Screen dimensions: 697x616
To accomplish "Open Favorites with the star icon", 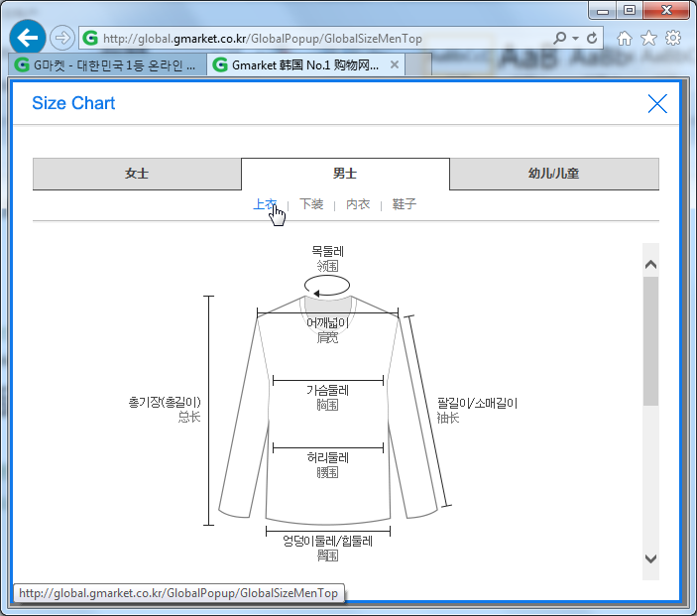I will click(x=648, y=38).
